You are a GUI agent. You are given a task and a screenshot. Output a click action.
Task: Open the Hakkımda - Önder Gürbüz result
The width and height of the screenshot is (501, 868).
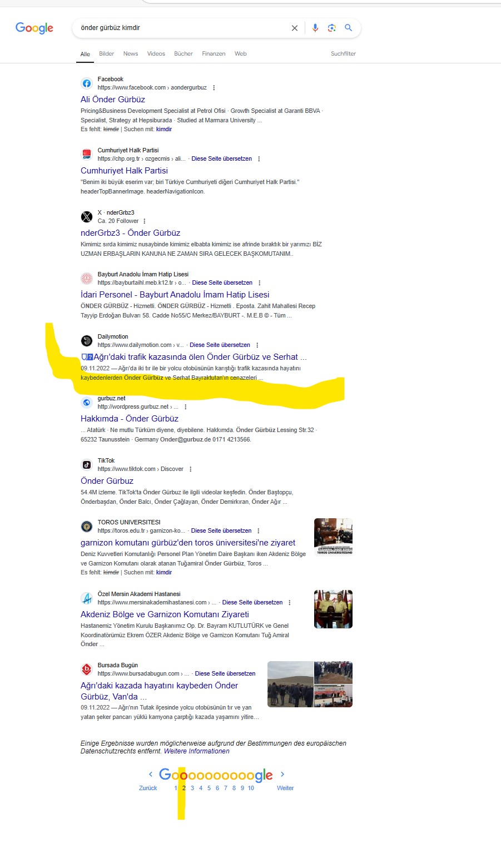pyautogui.click(x=130, y=419)
